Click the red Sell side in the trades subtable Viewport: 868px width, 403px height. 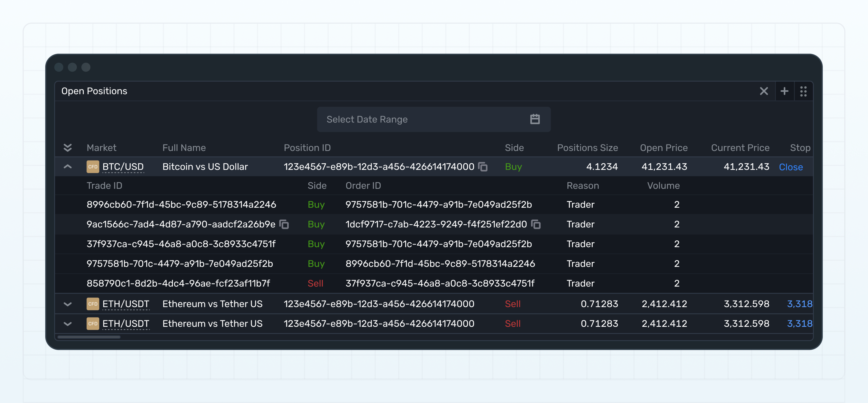[315, 283]
